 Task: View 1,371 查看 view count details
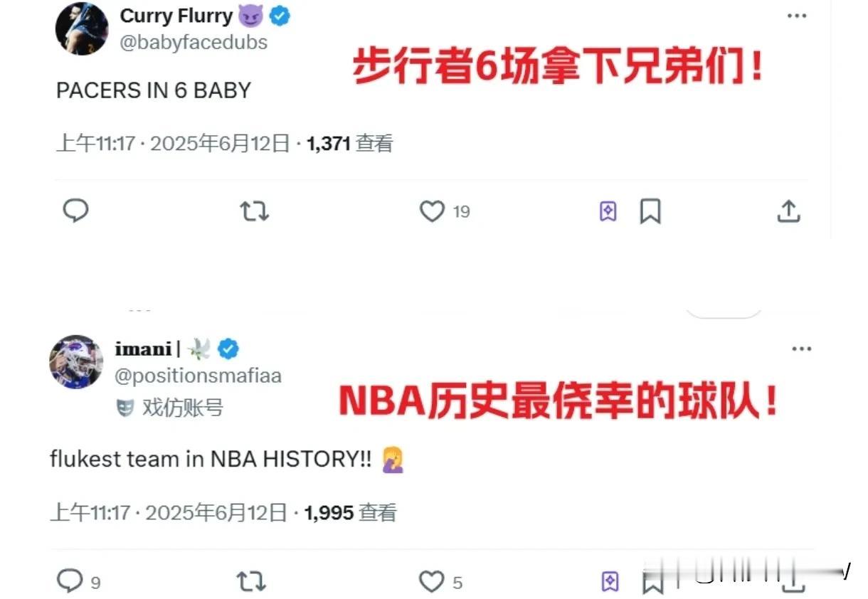tap(349, 144)
